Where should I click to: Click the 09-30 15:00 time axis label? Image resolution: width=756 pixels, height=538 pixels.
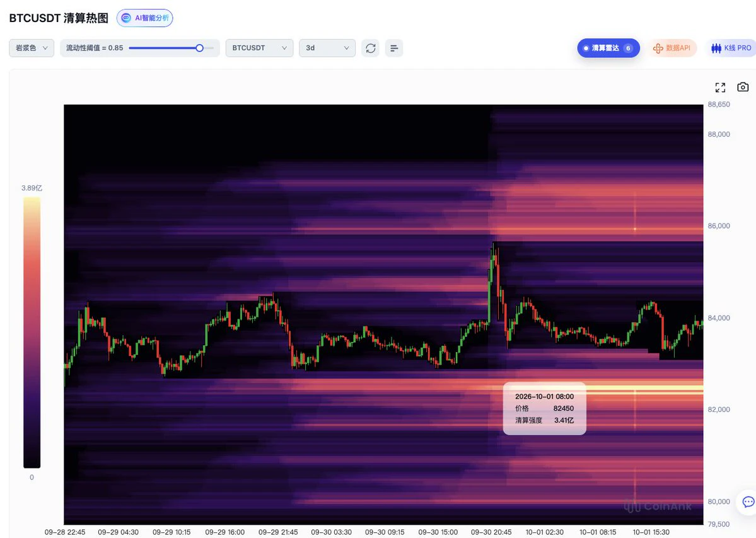[438, 532]
